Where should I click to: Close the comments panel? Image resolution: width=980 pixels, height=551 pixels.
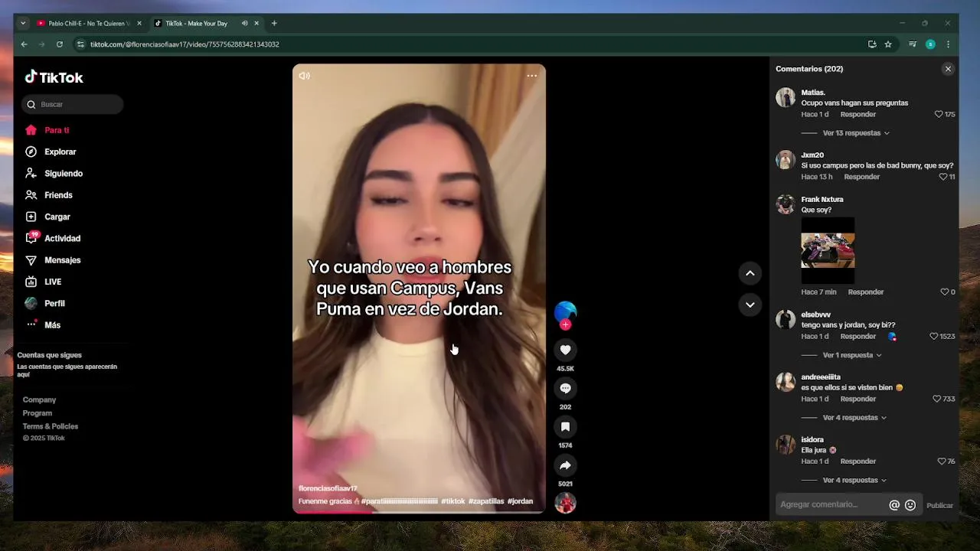point(948,69)
